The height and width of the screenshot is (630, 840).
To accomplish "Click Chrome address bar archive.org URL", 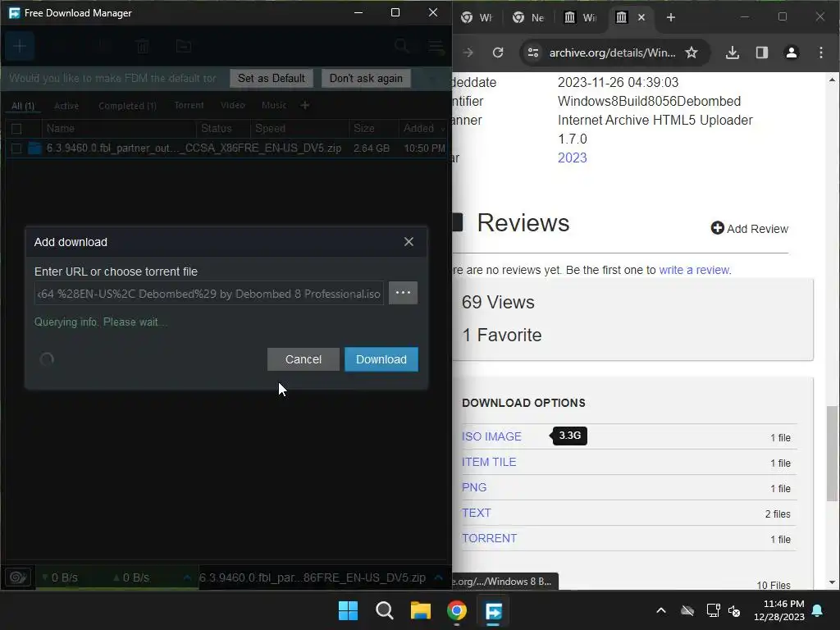I will [x=612, y=52].
